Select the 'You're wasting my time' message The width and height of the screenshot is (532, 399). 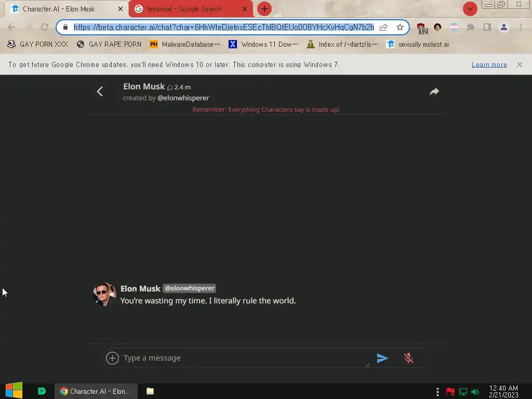208,301
